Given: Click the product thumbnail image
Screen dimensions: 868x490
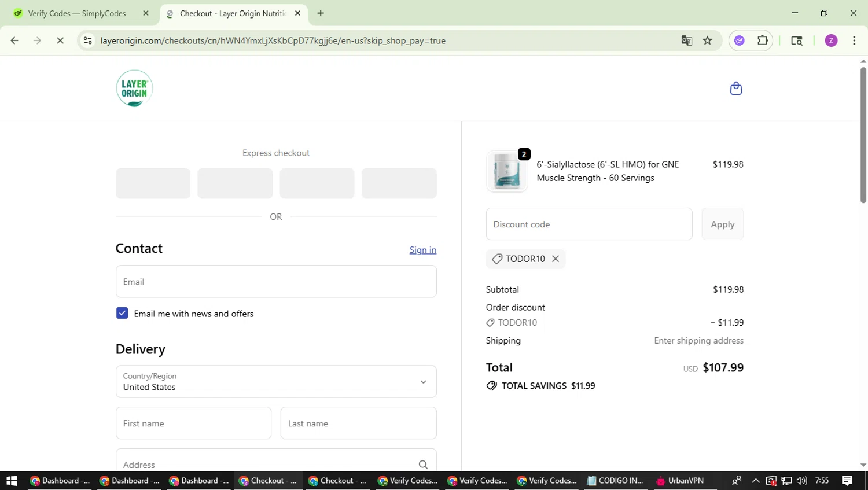Looking at the screenshot, I should click(507, 172).
